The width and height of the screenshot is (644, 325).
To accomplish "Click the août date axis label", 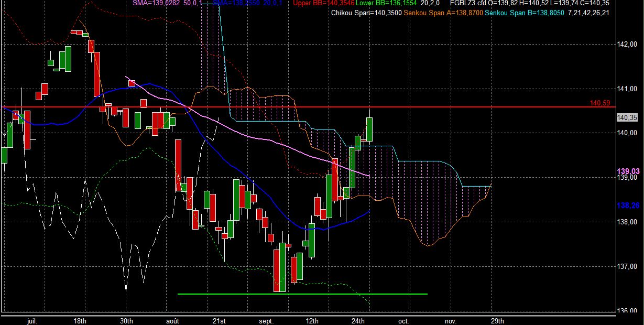I will click(x=172, y=320).
